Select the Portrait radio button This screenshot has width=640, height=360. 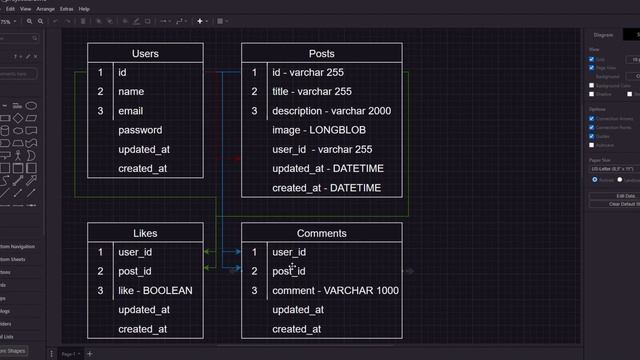click(x=595, y=180)
